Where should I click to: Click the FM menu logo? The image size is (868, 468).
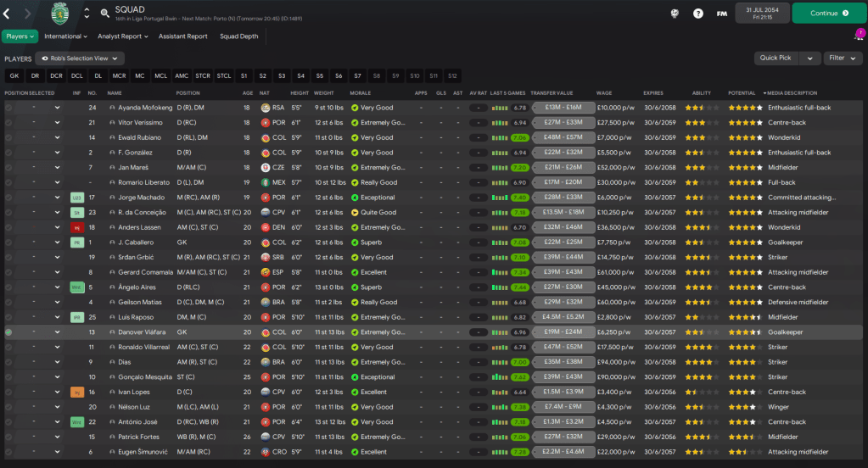[721, 14]
